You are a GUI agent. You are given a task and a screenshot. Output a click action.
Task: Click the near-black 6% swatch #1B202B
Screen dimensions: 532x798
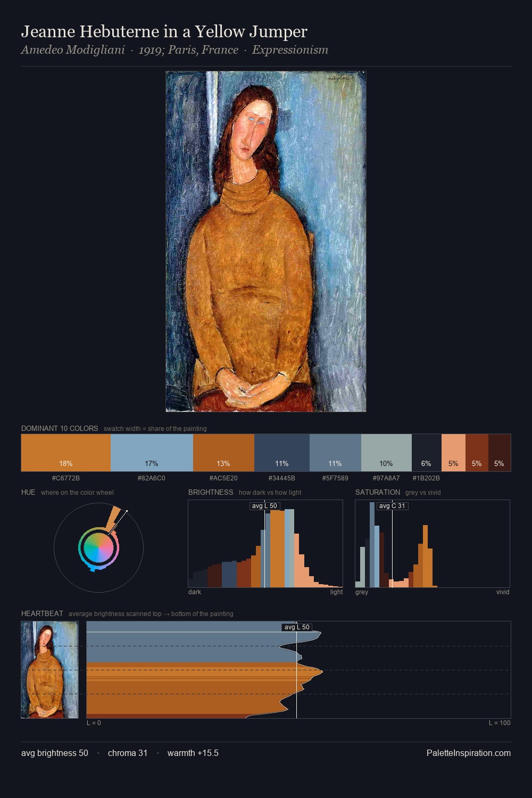427,453
